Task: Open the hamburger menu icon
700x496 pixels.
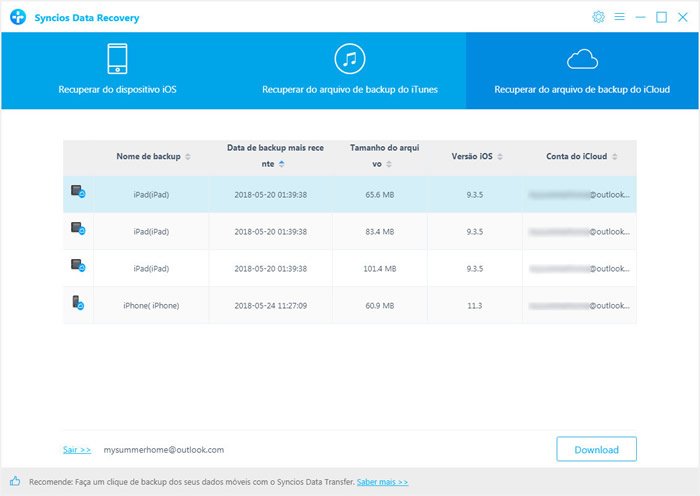Action: pyautogui.click(x=619, y=17)
